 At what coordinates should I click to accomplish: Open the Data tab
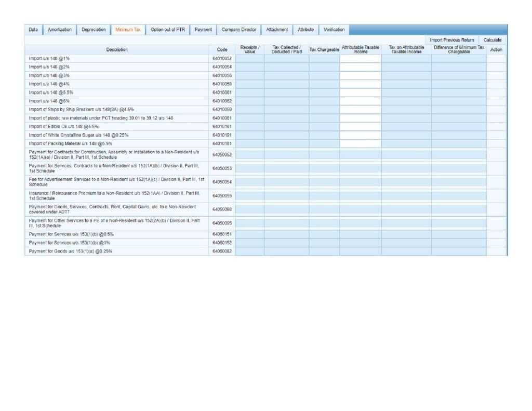(x=33, y=30)
